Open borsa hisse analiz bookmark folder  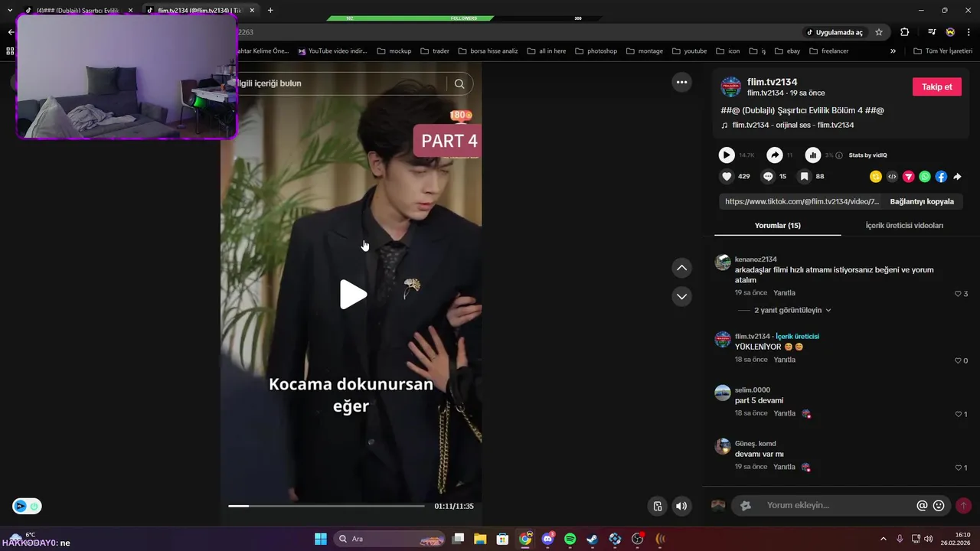coord(488,51)
